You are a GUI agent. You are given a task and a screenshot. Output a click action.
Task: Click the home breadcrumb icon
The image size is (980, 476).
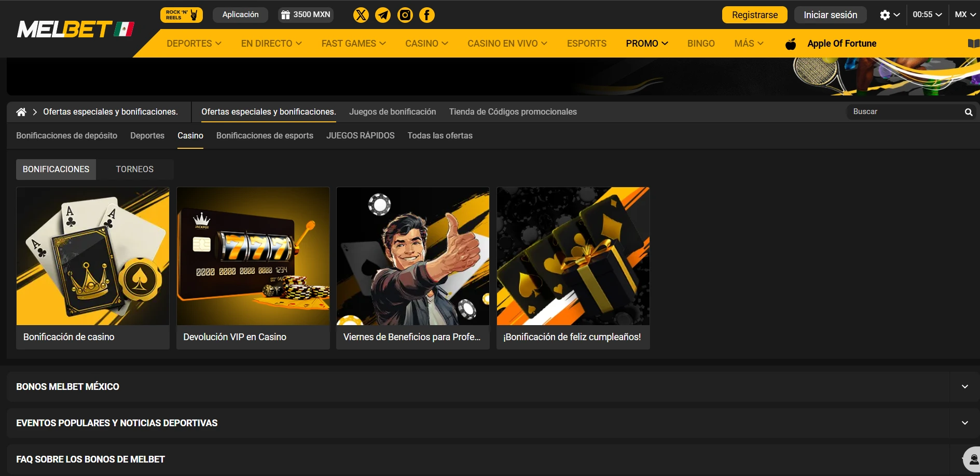tap(21, 112)
